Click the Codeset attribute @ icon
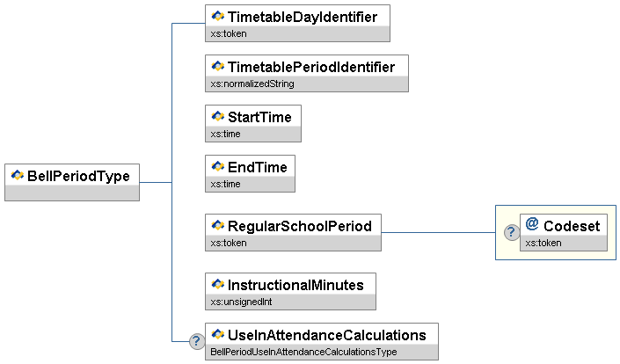620x364 pixels. click(x=532, y=225)
